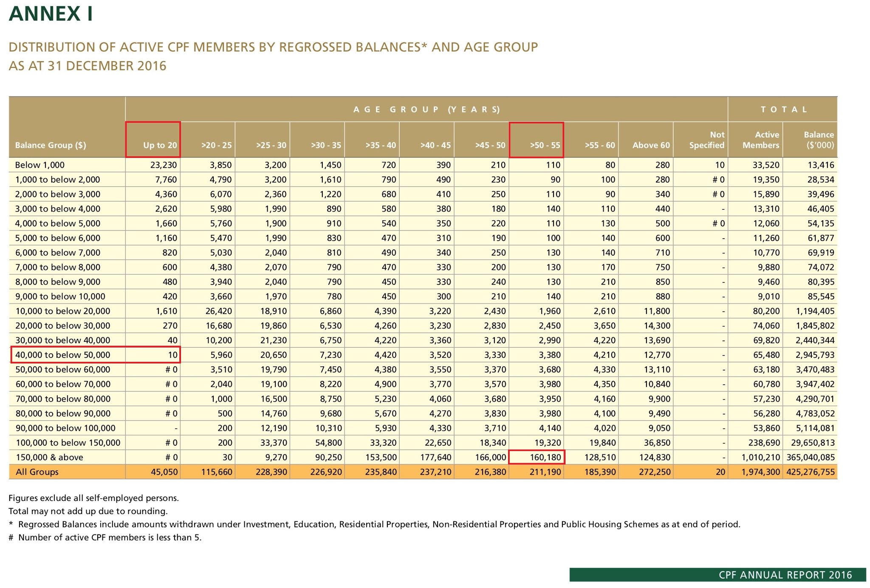
Task: Click the 'Balance ($'000)' column header
Action: click(x=818, y=140)
